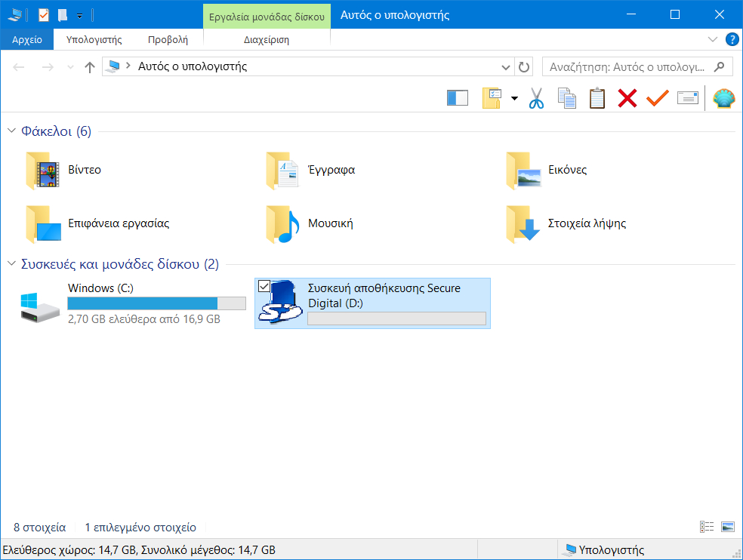Open Classic Shell settings shell icon
The image size is (743, 560).
coord(724,98)
